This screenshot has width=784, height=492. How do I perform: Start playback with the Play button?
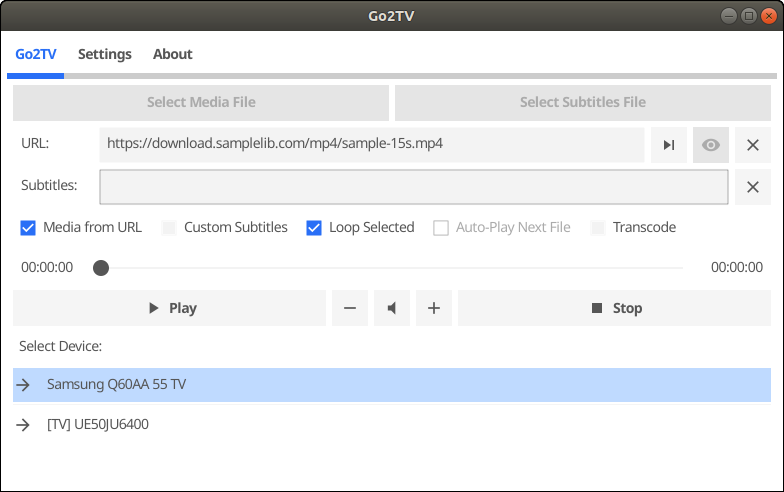pyautogui.click(x=170, y=308)
